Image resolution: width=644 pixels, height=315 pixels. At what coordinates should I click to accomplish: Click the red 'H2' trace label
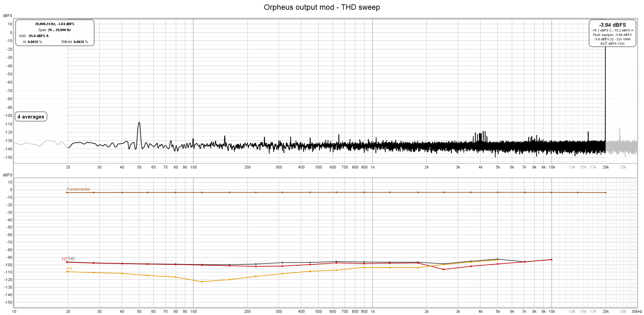click(64, 259)
